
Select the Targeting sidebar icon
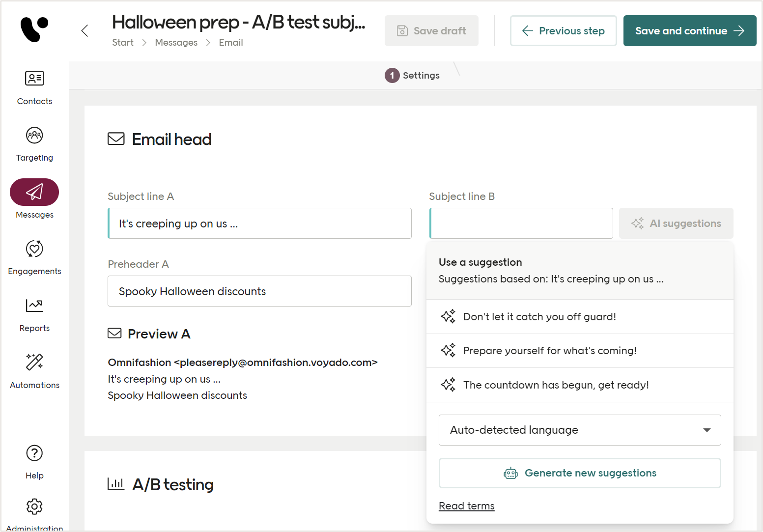(34, 144)
